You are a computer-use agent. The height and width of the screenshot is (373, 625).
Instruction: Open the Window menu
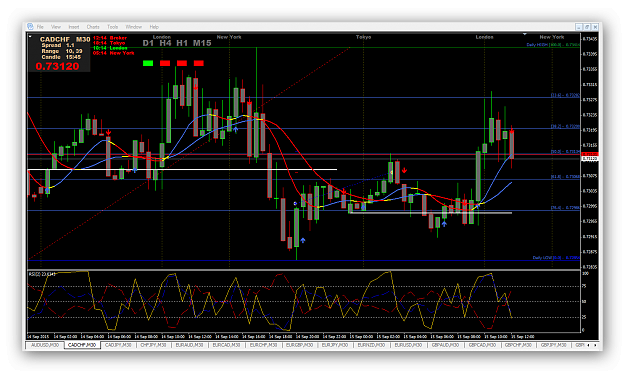pyautogui.click(x=134, y=27)
